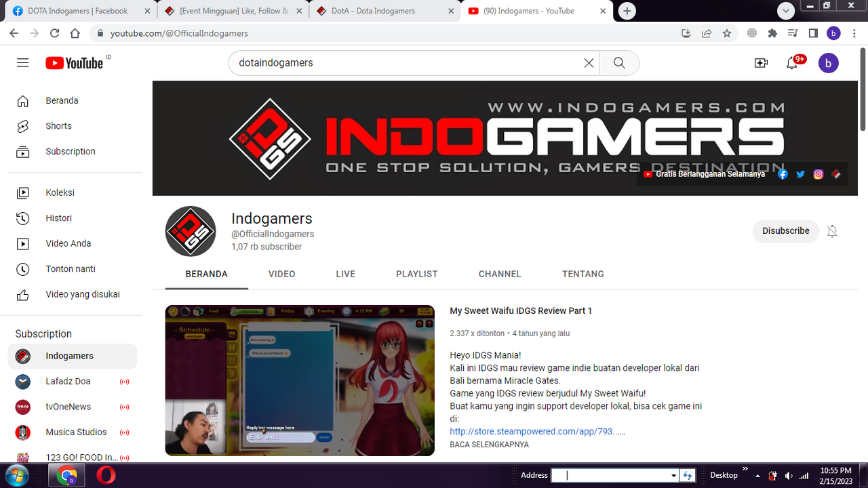Click the magnifier search button
Image resolution: width=868 pixels, height=488 pixels.
619,63
